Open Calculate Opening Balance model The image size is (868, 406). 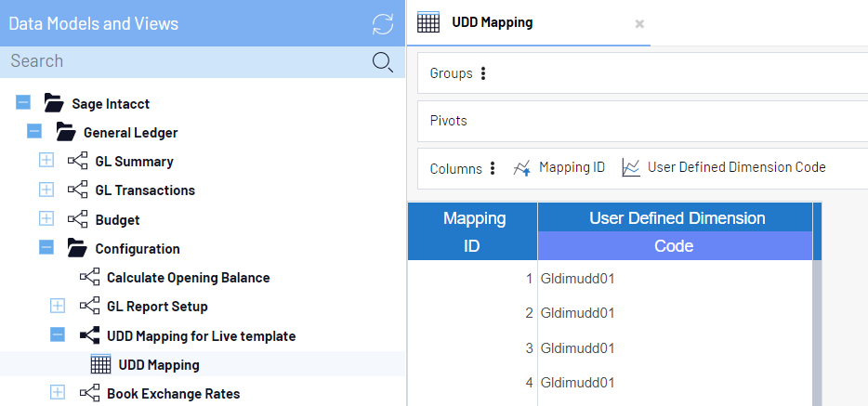coord(189,278)
